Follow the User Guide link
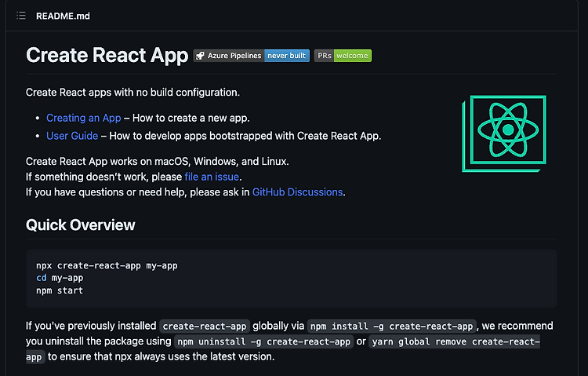Screen dimensions: 588x376 [72, 136]
